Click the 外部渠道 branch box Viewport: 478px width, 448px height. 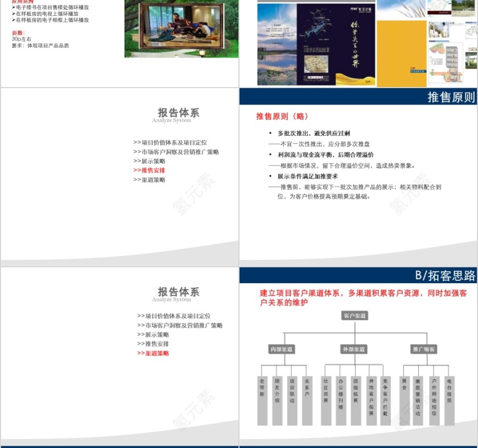(355, 350)
